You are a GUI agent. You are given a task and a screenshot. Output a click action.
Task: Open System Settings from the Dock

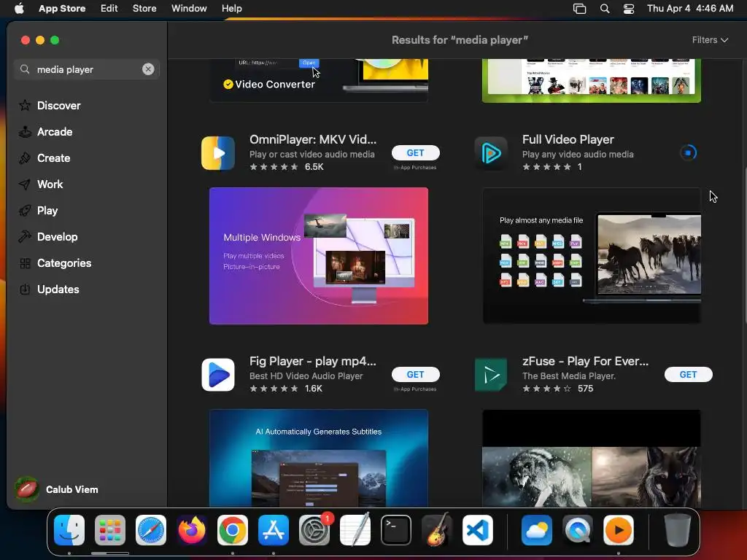[314, 530]
